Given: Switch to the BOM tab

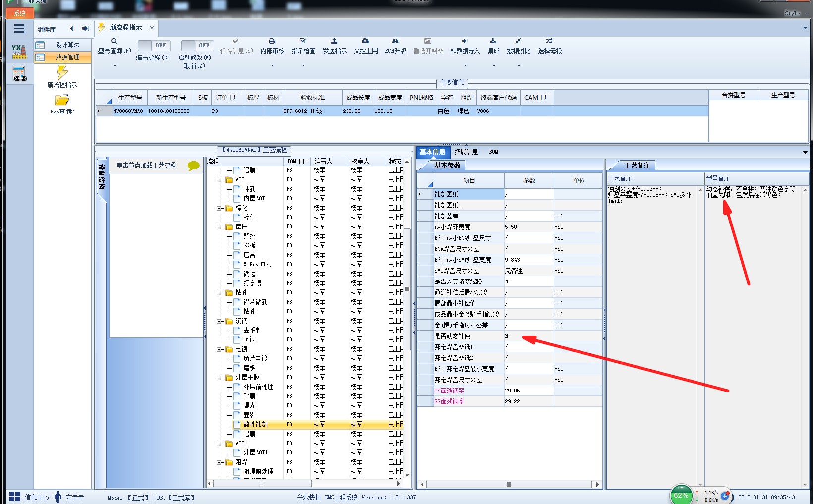Looking at the screenshot, I should click(x=493, y=152).
